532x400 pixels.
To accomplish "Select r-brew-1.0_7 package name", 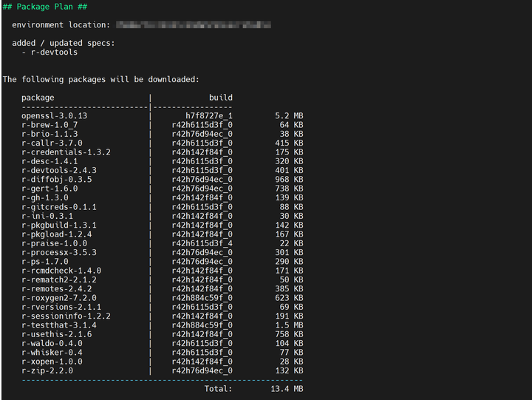I will (50, 125).
